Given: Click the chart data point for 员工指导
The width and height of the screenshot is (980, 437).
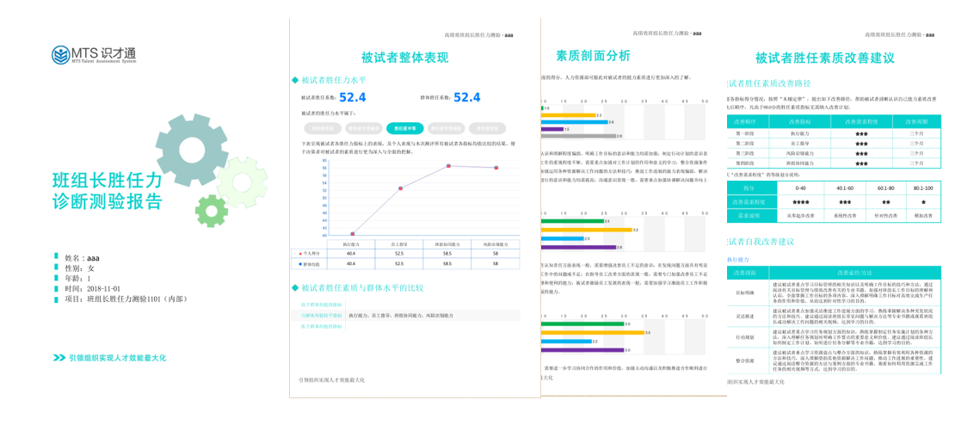Looking at the screenshot, I should [401, 188].
